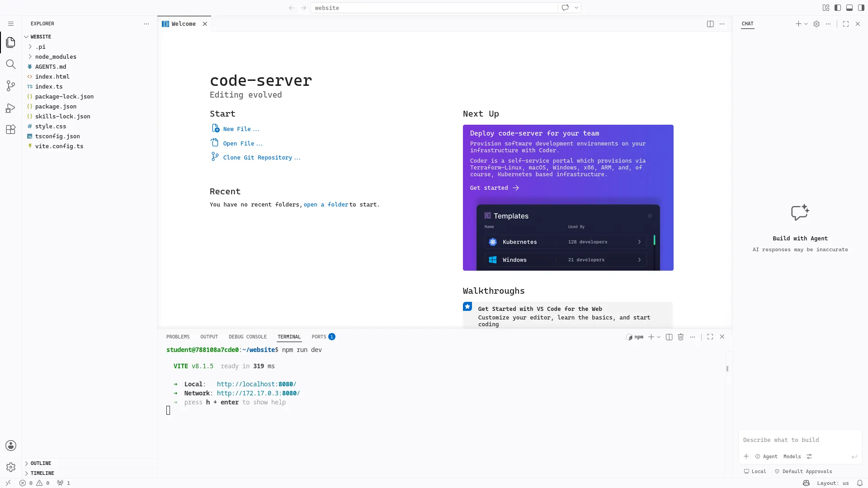The width and height of the screenshot is (868, 488).
Task: Open chat settings gear
Action: [816, 24]
